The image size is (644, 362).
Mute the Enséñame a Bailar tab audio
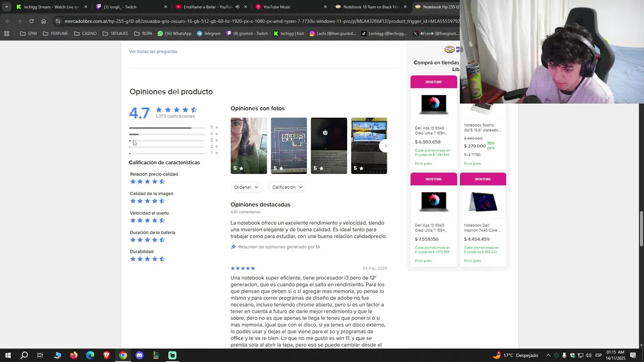pyautogui.click(x=237, y=7)
